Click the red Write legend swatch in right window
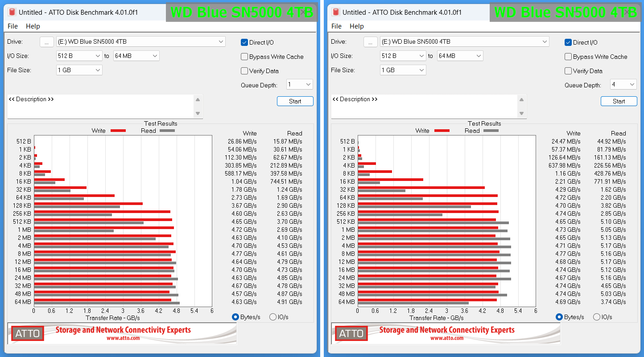This screenshot has width=644, height=357. (x=442, y=131)
